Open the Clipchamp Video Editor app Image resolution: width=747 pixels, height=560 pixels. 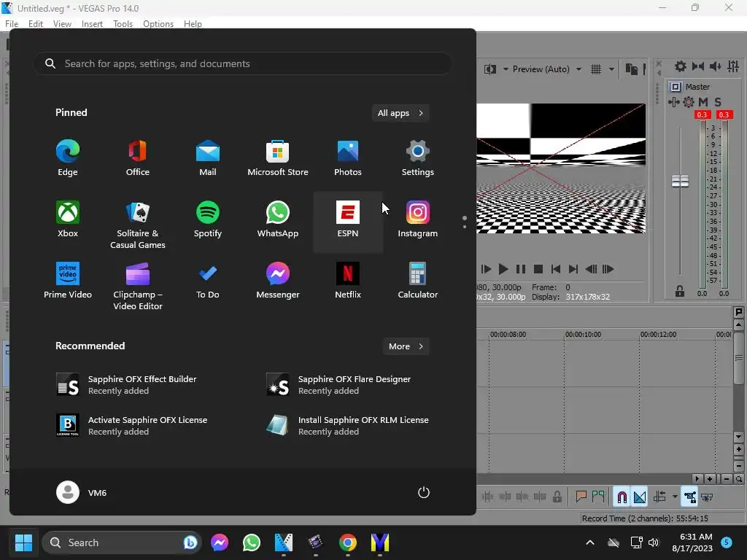click(138, 286)
